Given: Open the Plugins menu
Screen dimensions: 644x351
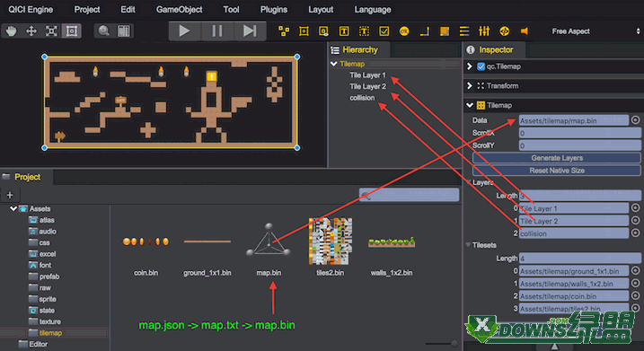Looking at the screenshot, I should 274,10.
